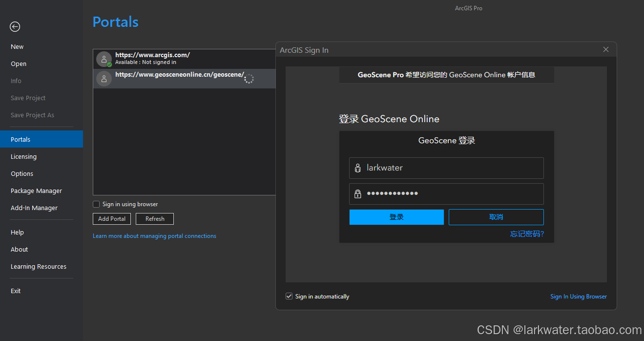
Task: Click the 取消 cancel button
Action: (496, 217)
